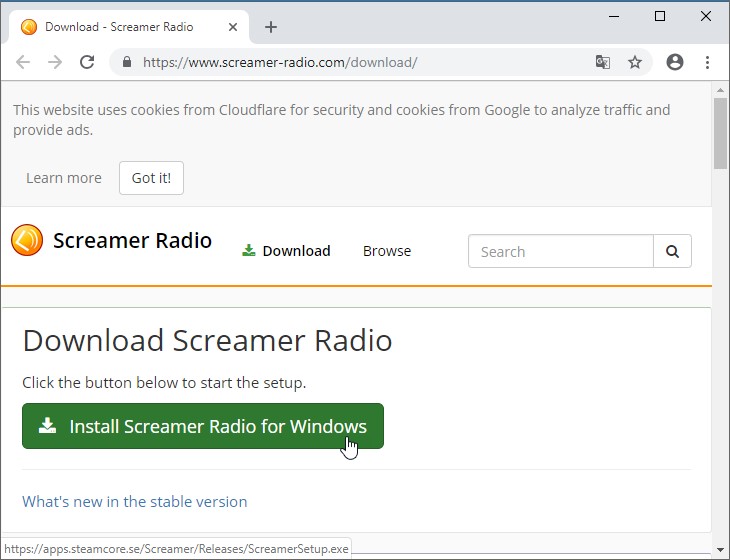Viewport: 730px width, 560px height.
Task: Open a new browser tab
Action: pos(271,27)
